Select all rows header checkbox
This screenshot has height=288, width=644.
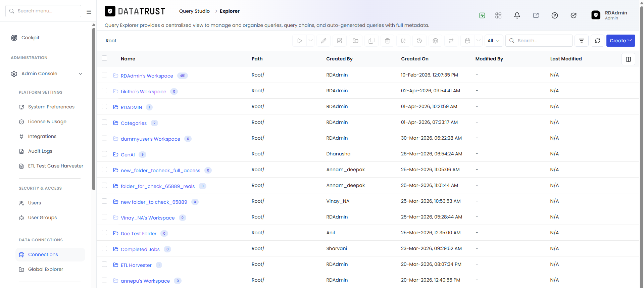click(x=104, y=58)
